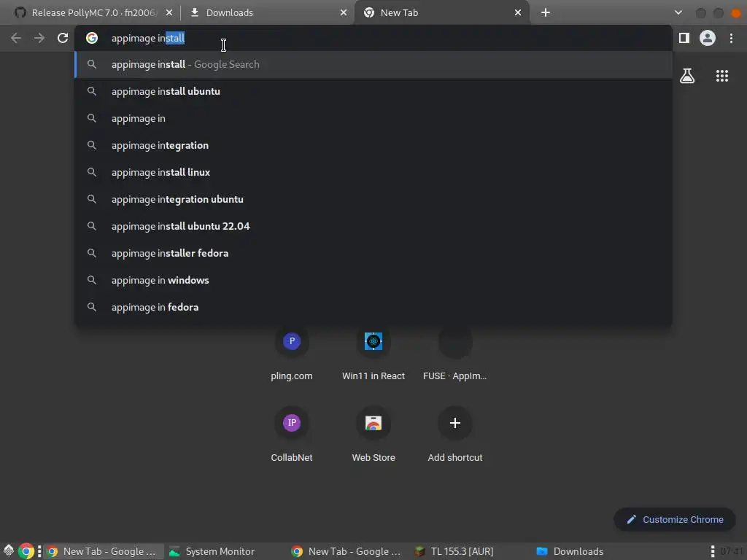Screen dimensions: 747x560
Task: Select 'appimage in windows' suggestion
Action: [x=373, y=280]
